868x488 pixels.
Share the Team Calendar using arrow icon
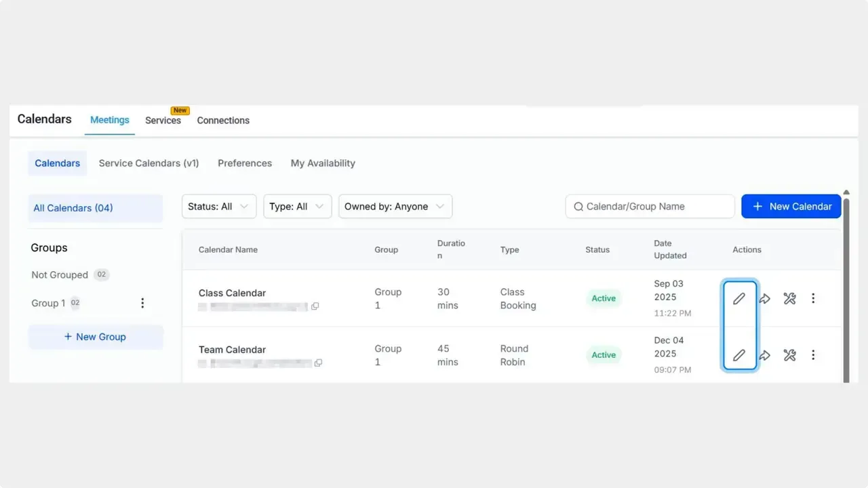tap(764, 355)
